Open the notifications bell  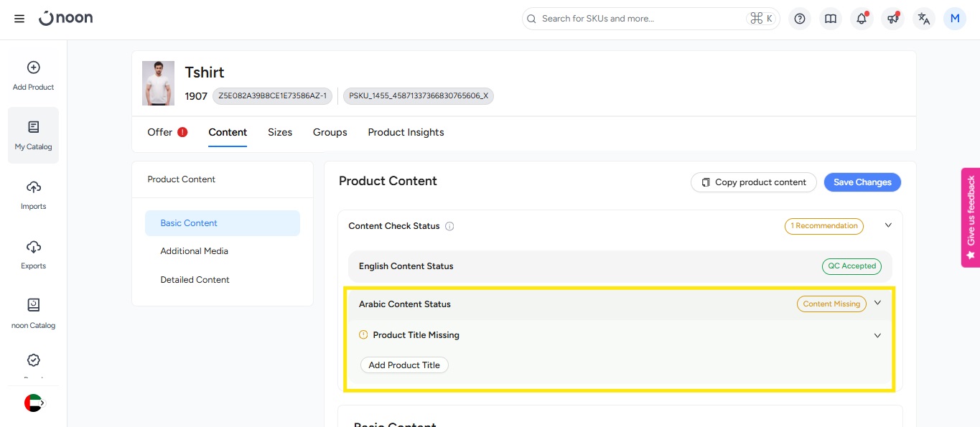(x=862, y=19)
